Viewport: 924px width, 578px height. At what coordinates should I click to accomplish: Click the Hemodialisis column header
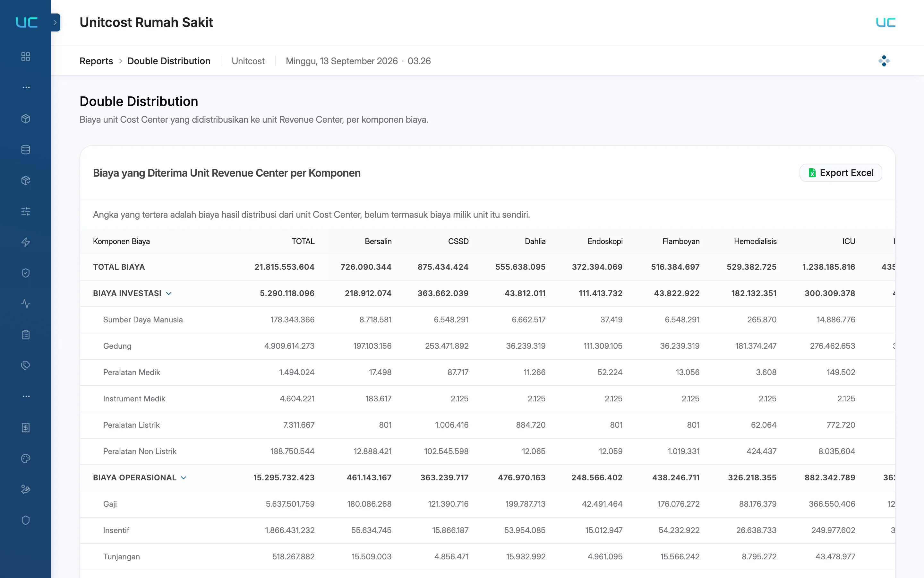(x=755, y=241)
